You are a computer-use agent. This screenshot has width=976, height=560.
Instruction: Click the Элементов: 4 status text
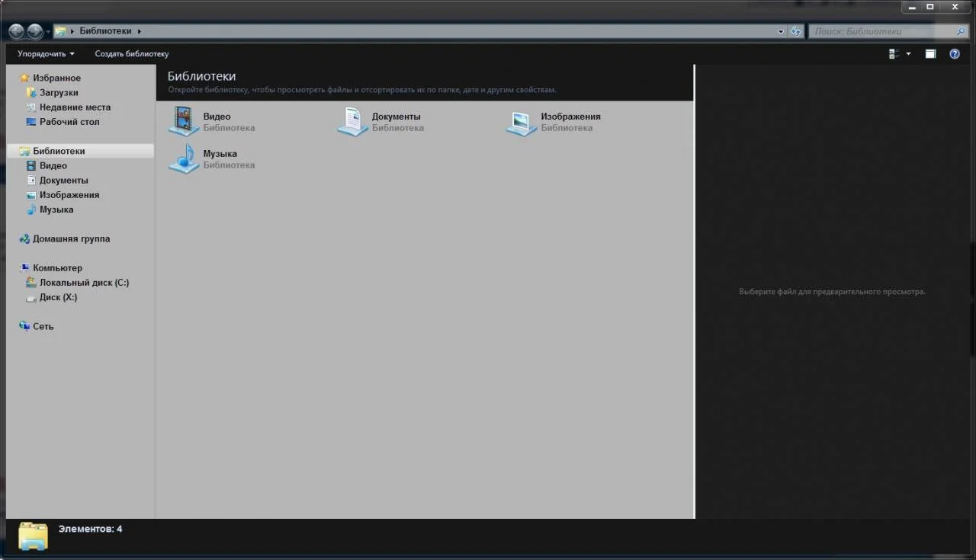pyautogui.click(x=90, y=529)
